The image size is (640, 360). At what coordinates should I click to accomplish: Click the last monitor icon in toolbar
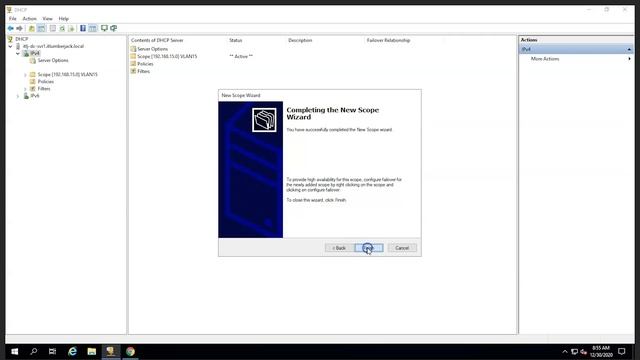(114, 28)
